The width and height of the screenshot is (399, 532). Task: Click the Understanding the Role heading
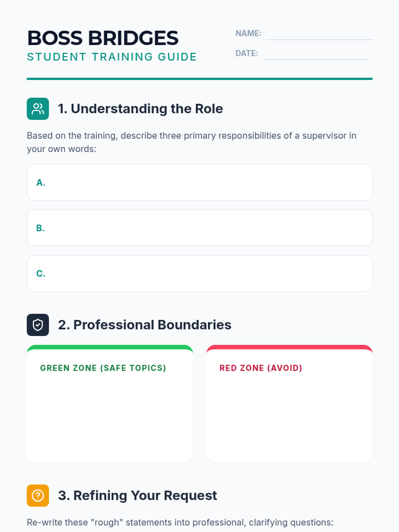point(140,109)
